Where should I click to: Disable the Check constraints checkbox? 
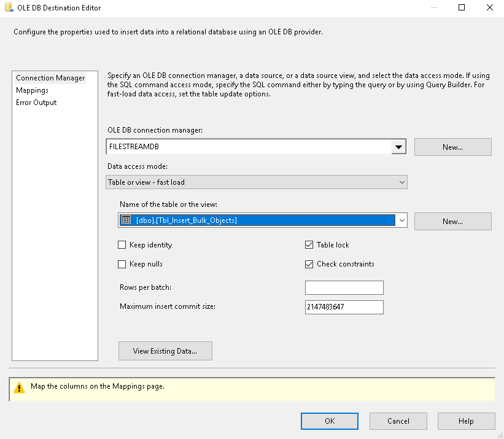coord(309,264)
